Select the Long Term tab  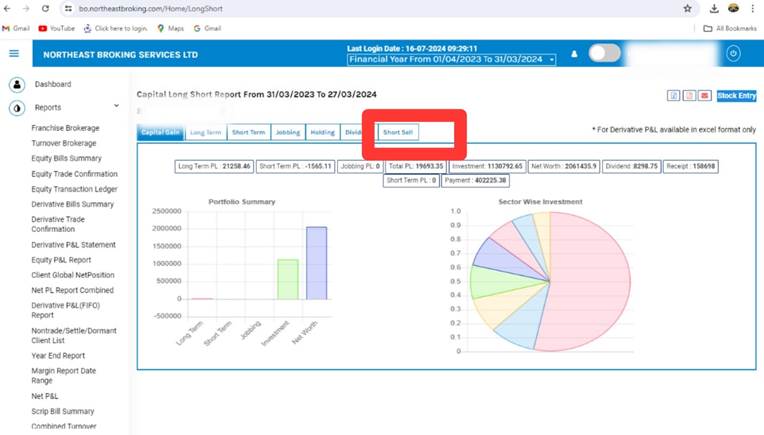point(205,132)
